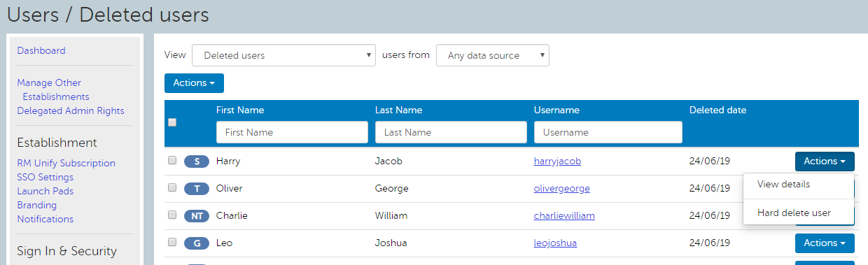
Task: Click the Establishment sidebar heading
Action: 57,143
